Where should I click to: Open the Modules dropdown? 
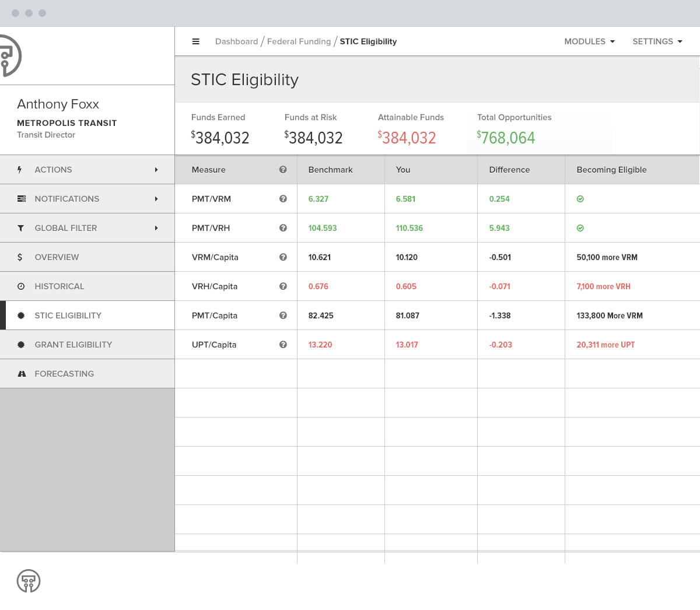(x=589, y=41)
